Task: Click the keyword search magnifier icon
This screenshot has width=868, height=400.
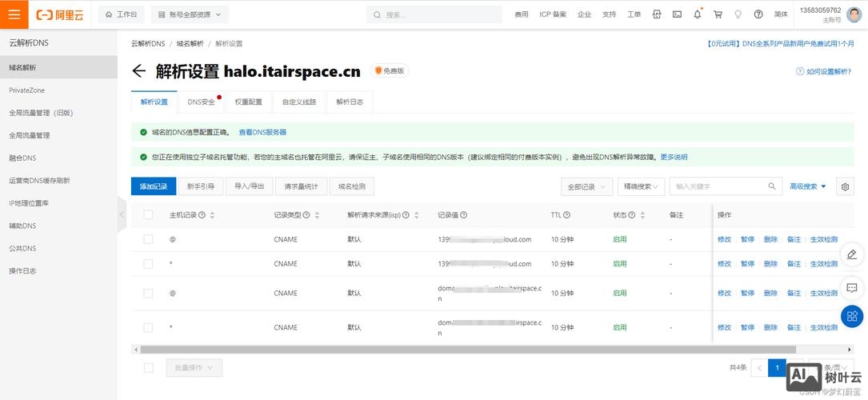Action: pos(772,186)
